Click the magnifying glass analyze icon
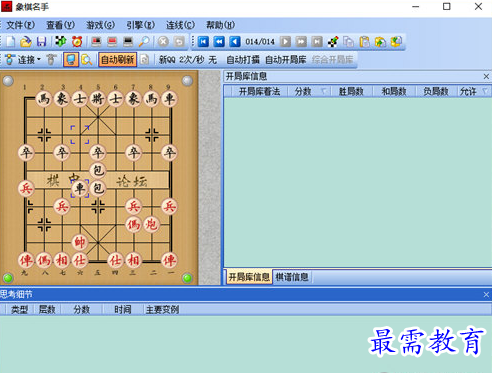 pos(144,42)
